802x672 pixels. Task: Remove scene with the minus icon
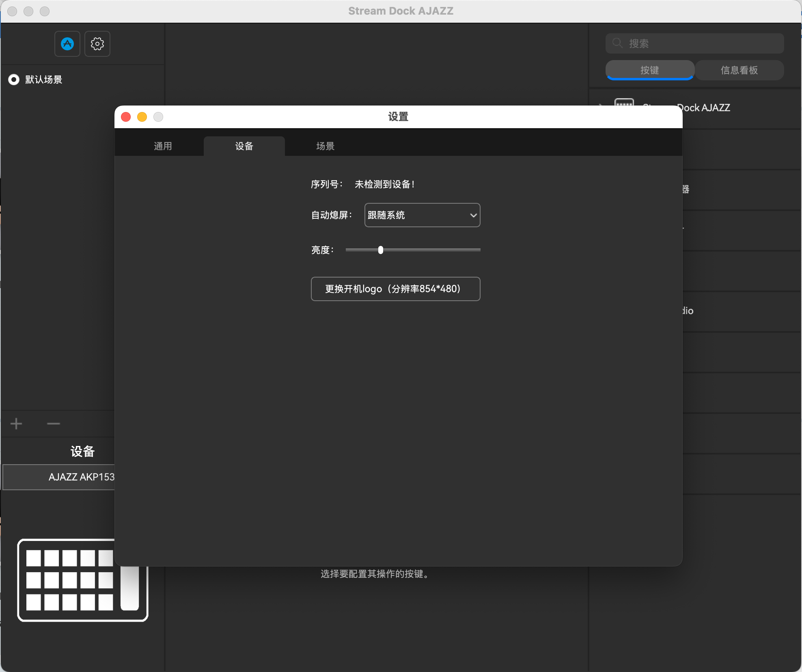[x=54, y=424]
